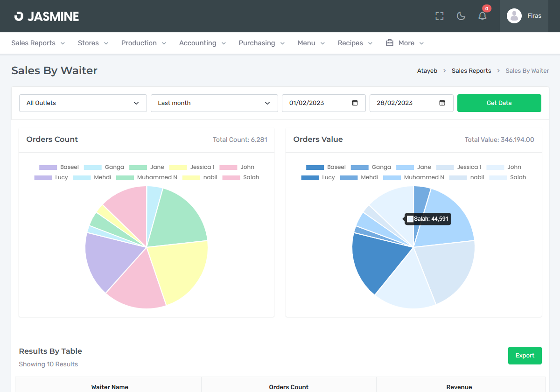Click the start date field 01/02/2023
The image size is (560, 392).
[323, 103]
